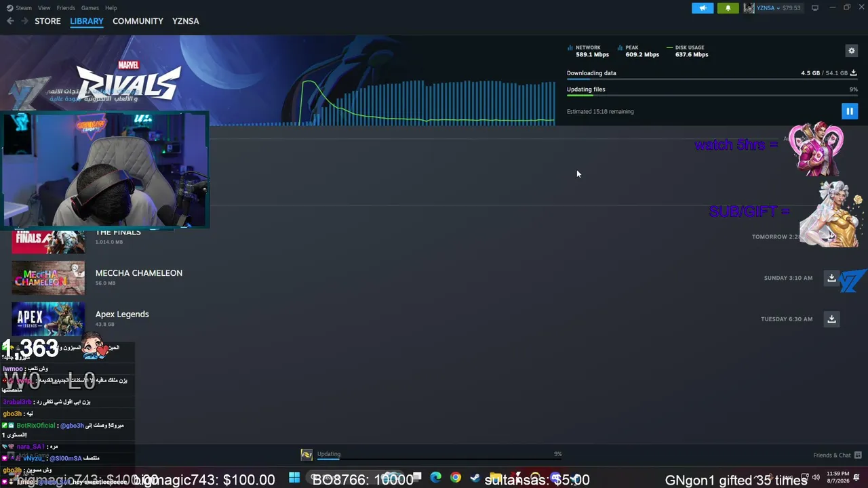Click Marvel Rivals icon in the bottom bar
The height and width of the screenshot is (488, 868).
tap(307, 455)
